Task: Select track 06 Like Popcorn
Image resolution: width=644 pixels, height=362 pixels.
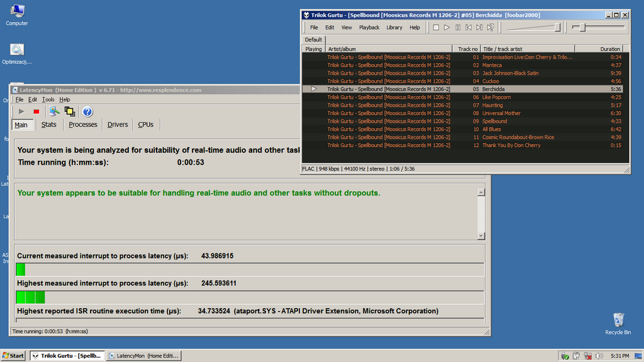Action: click(462, 97)
